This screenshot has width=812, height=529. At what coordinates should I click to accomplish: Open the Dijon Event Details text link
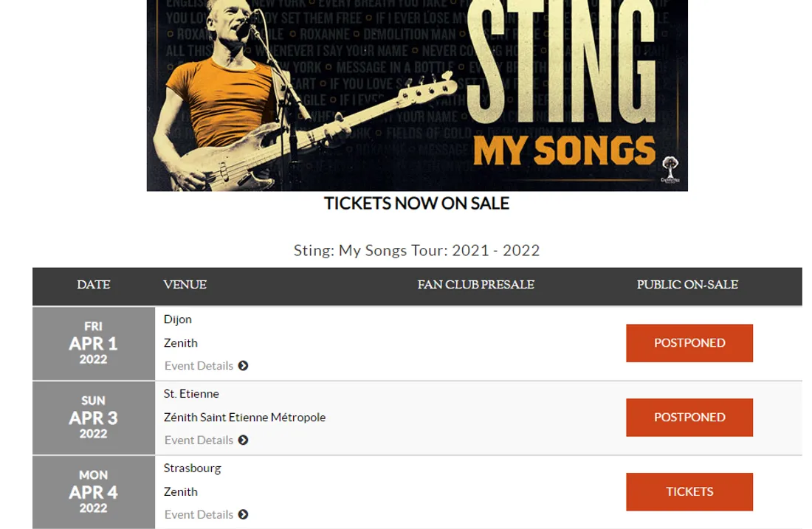point(199,366)
